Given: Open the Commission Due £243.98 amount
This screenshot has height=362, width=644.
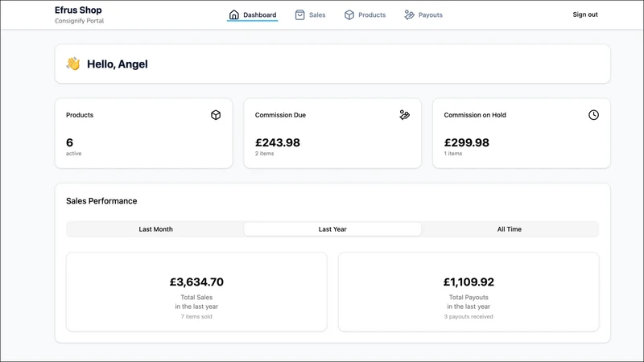Looking at the screenshot, I should pos(278,142).
